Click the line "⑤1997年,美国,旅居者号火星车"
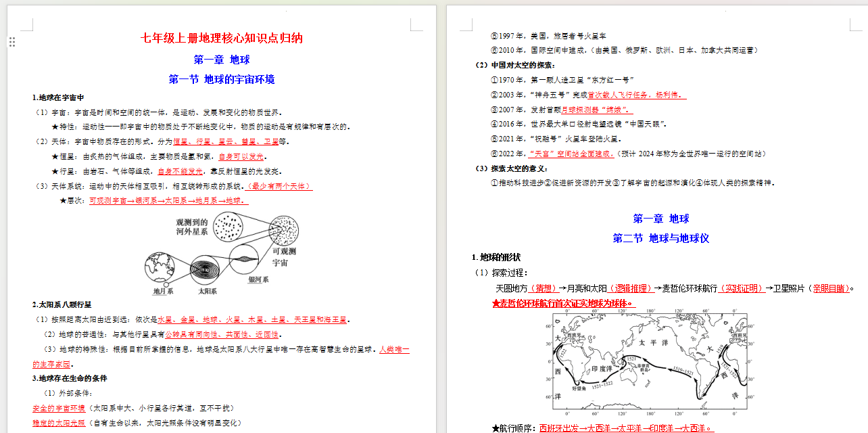The height and width of the screenshot is (433, 868). pyautogui.click(x=549, y=35)
